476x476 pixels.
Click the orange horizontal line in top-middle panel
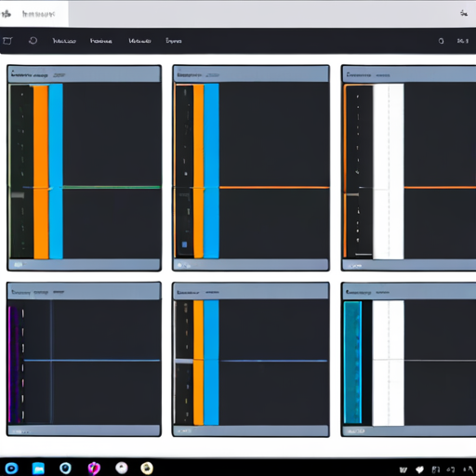pyautogui.click(x=274, y=187)
